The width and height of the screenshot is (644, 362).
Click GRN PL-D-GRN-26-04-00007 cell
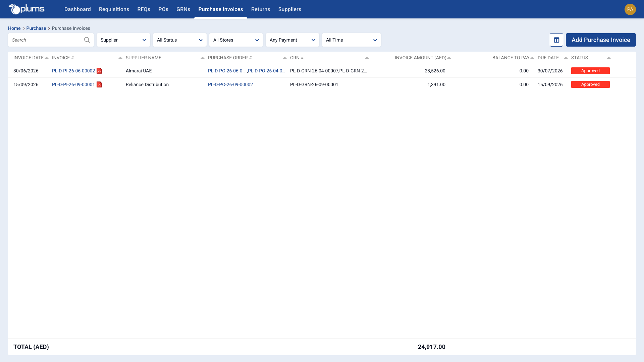click(x=314, y=71)
